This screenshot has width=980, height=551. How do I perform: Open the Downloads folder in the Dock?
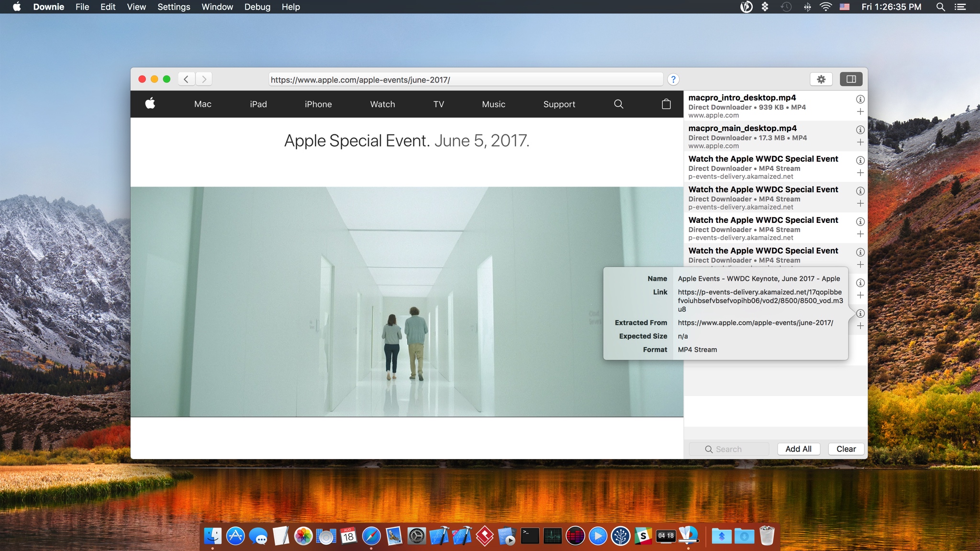point(744,536)
